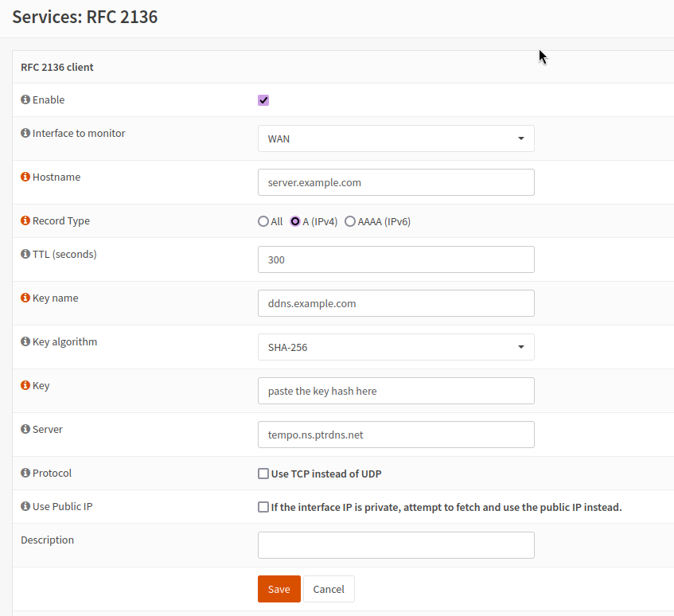Click the RFC 2136 client section header
Screen dimensions: 674x616
click(57, 67)
